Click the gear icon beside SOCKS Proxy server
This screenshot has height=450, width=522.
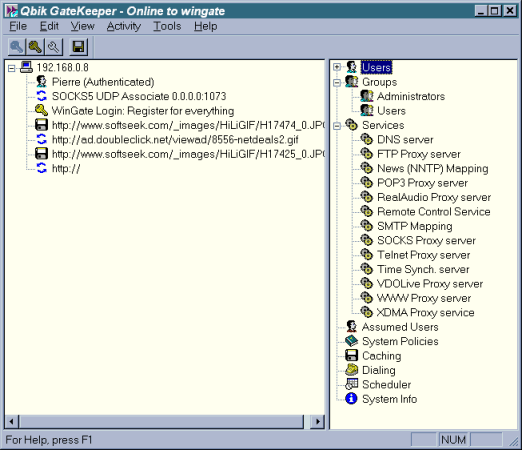[x=367, y=240]
